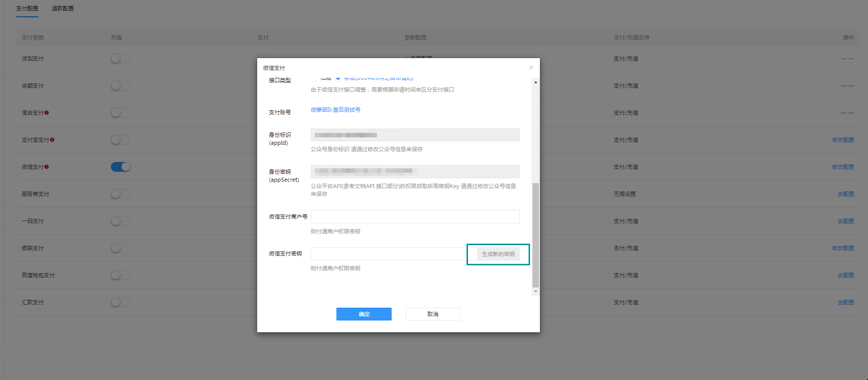This screenshot has height=380, width=868.
Task: Click the 身份密钥 (appSecret) field
Action: pyautogui.click(x=415, y=171)
